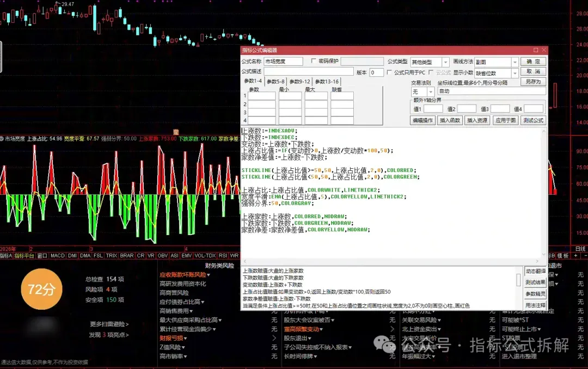
Task: Switch to the 参数1-4 tab
Action: pos(253,81)
